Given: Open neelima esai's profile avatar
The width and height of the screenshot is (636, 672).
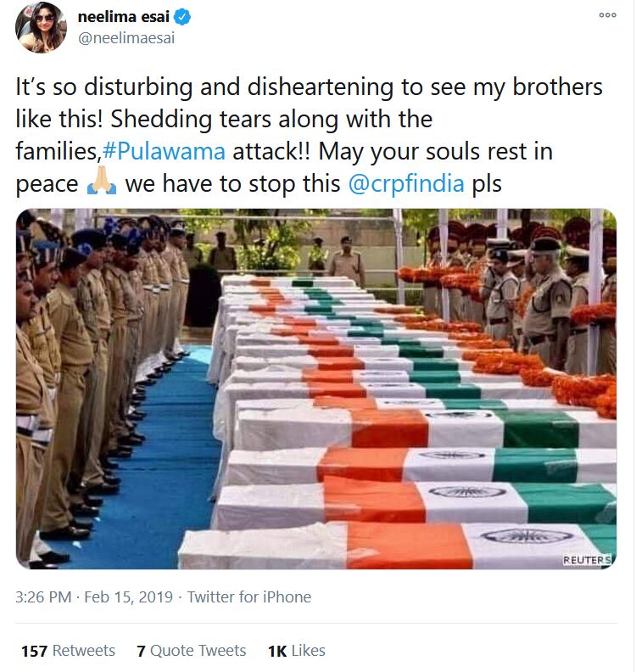Looking at the screenshot, I should coord(41,27).
